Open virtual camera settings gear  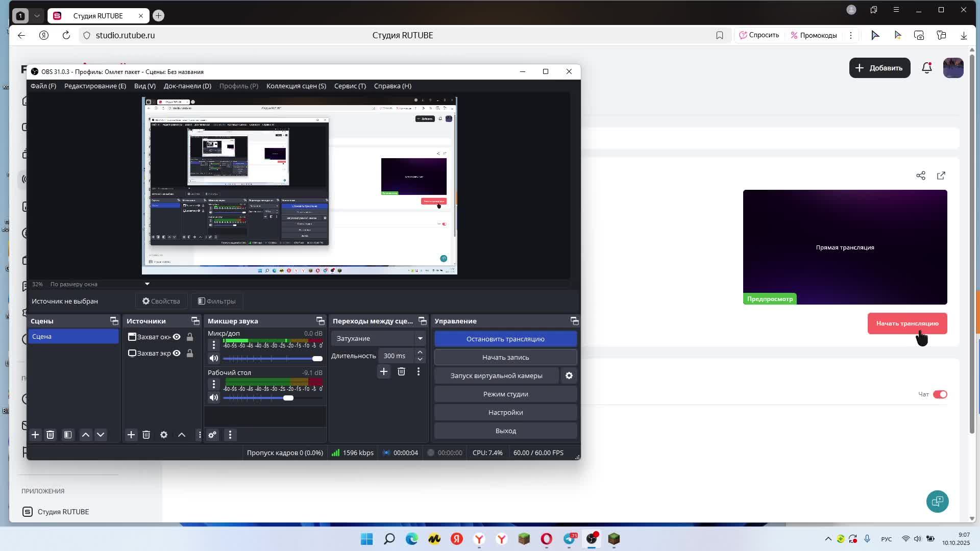(569, 375)
